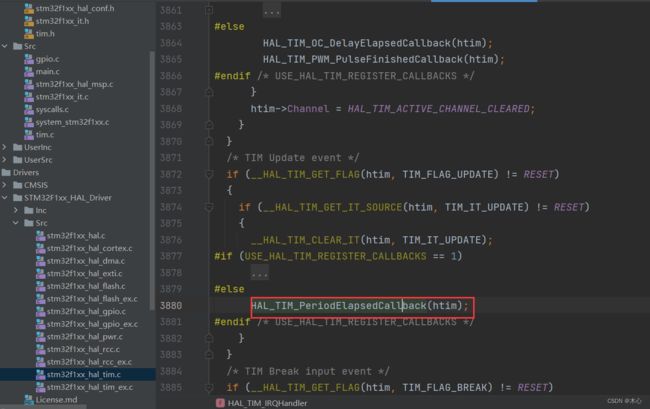Expand the UserSrc folder
The width and height of the screenshot is (650, 409).
coord(5,160)
